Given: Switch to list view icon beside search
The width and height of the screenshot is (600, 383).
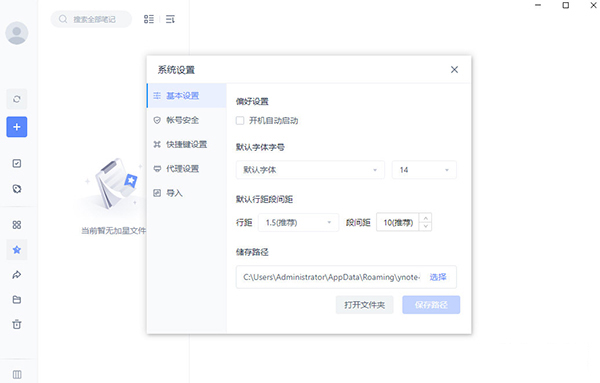Looking at the screenshot, I should [149, 19].
